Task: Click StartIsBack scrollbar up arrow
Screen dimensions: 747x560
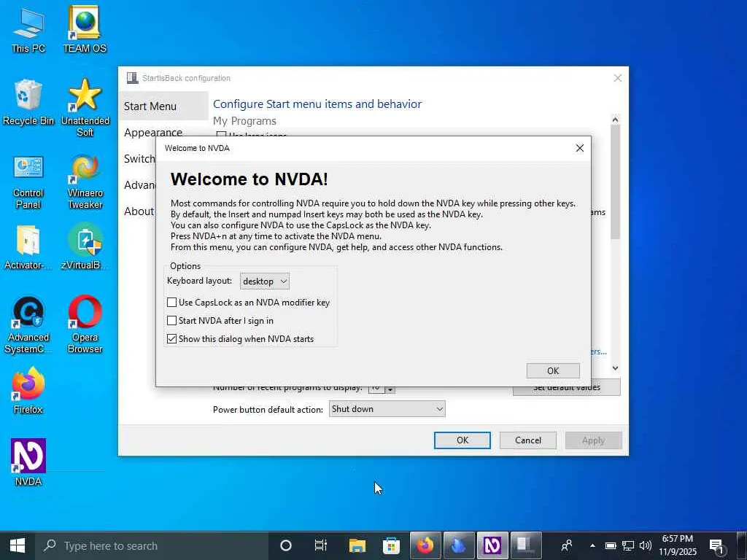Action: [615, 120]
